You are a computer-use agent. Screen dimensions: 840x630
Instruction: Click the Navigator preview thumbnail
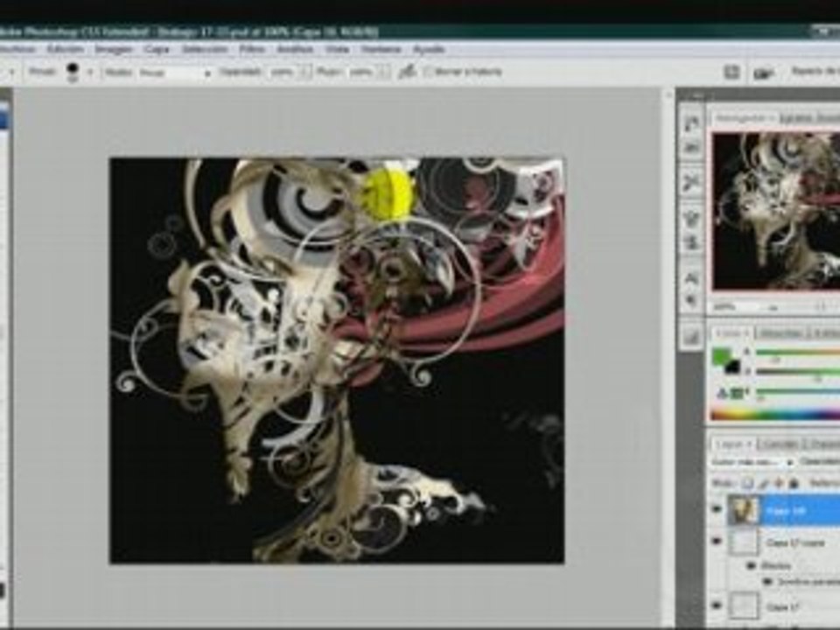tap(776, 211)
